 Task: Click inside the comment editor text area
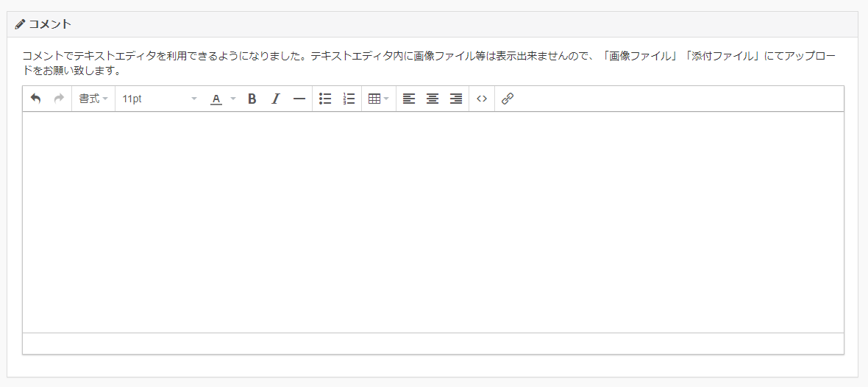point(433,222)
